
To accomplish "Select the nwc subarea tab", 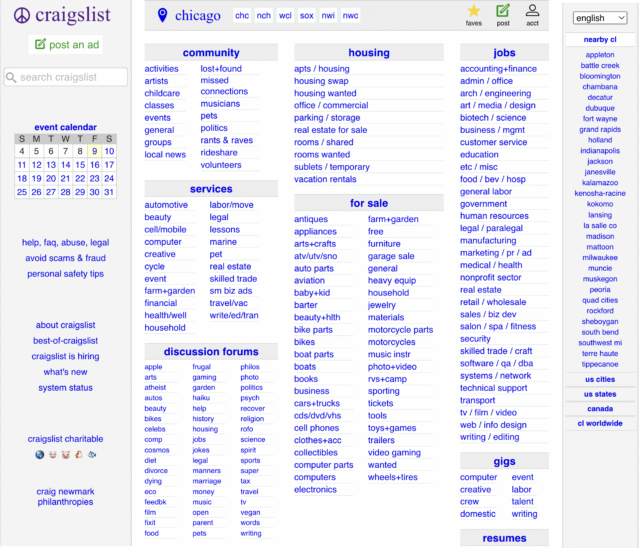I will (350, 16).
